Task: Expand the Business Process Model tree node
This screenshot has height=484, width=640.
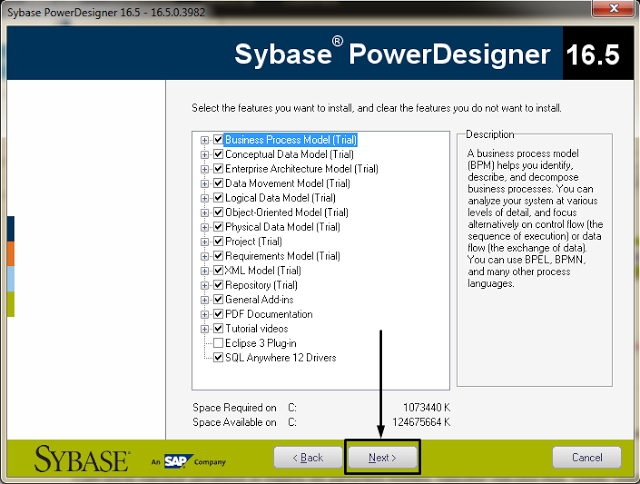Action: coord(204,140)
